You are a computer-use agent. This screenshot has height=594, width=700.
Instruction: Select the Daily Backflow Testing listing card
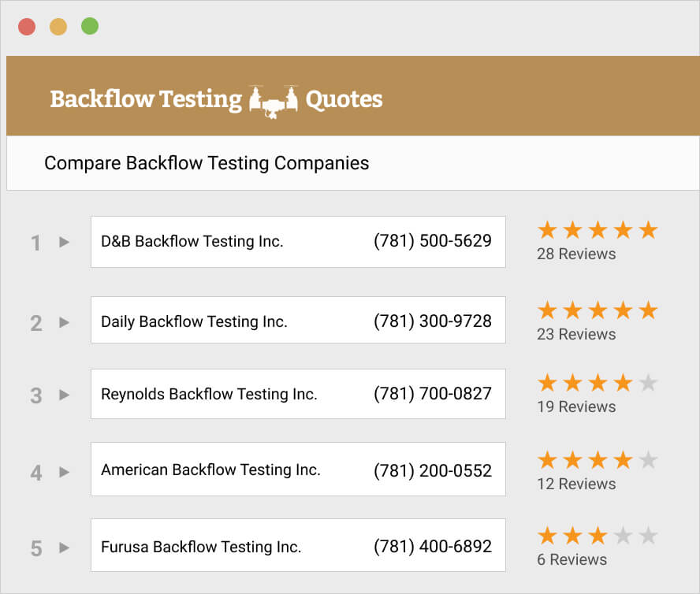[298, 320]
